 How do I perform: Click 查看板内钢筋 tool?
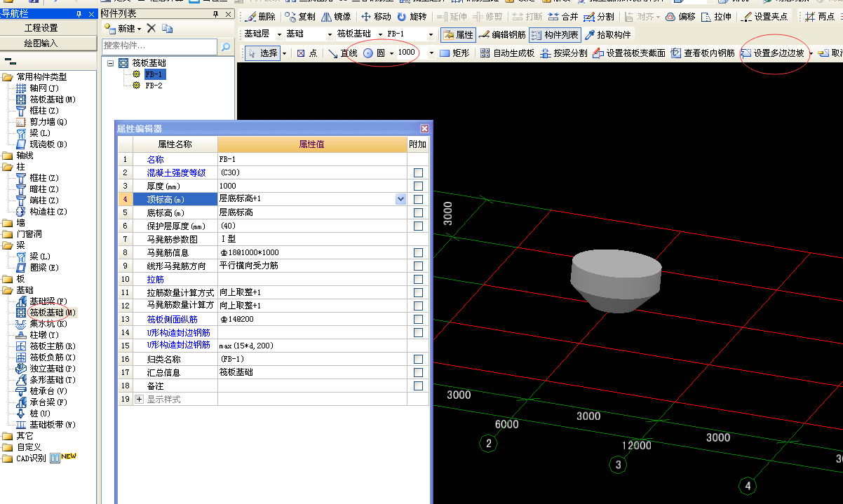click(703, 53)
